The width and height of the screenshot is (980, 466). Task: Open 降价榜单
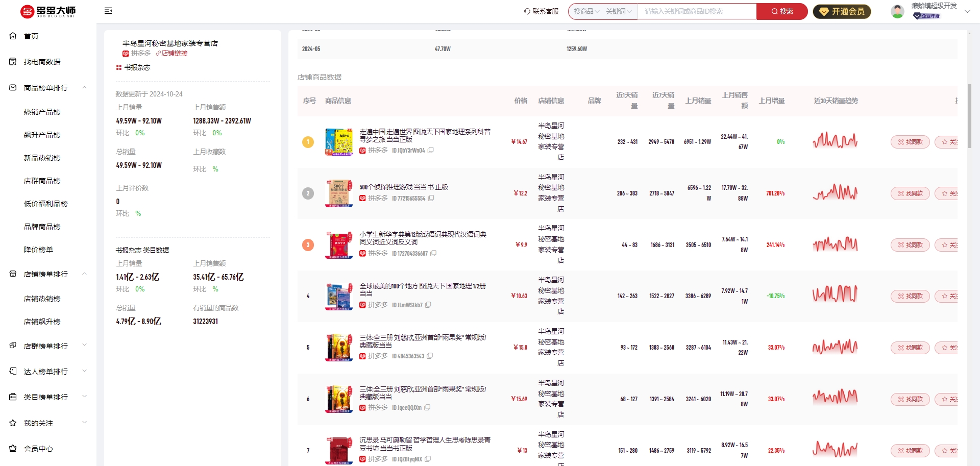click(x=38, y=250)
